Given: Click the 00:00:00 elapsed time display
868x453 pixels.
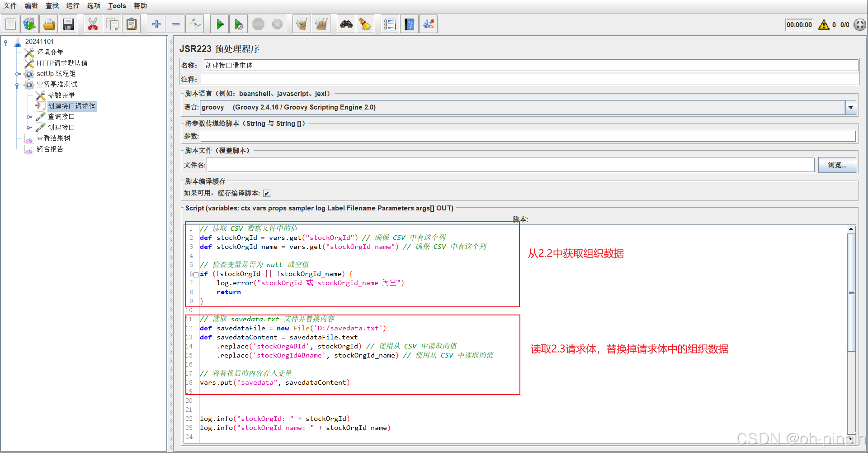Looking at the screenshot, I should [x=799, y=25].
